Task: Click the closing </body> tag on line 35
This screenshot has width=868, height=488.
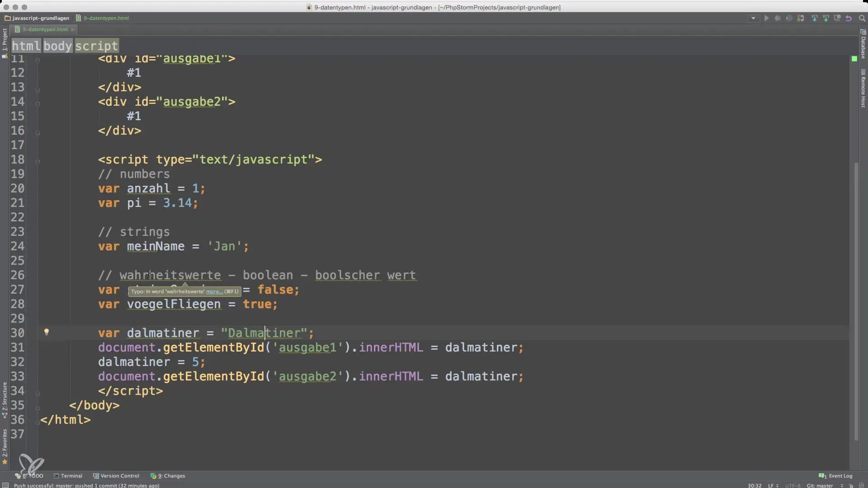Action: 94,405
